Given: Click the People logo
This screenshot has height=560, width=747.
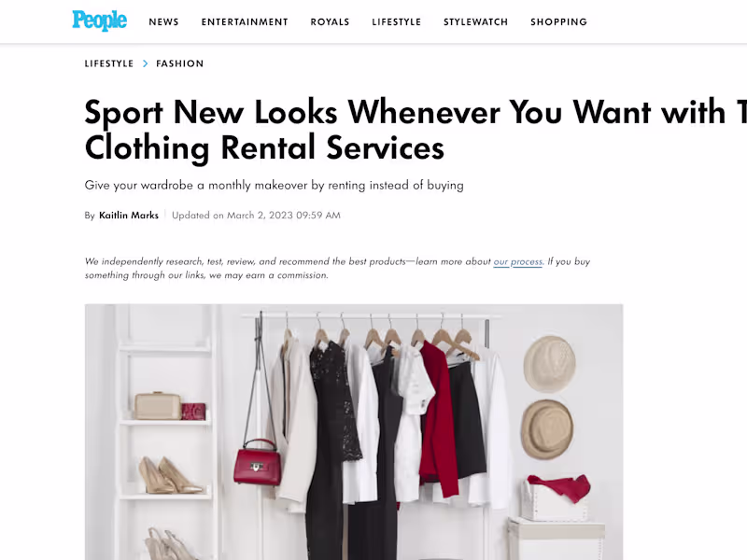Looking at the screenshot, I should [x=99, y=21].
